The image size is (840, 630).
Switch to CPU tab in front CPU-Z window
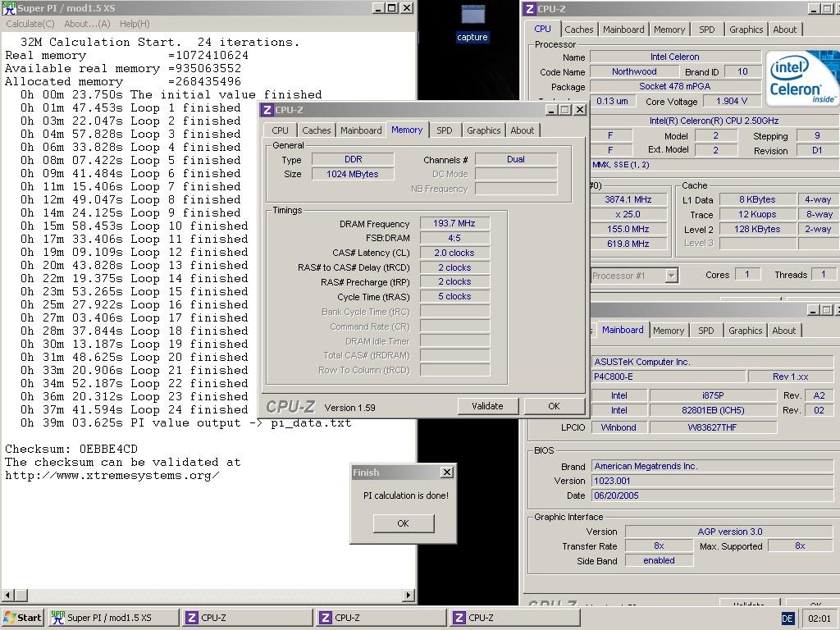[x=280, y=130]
